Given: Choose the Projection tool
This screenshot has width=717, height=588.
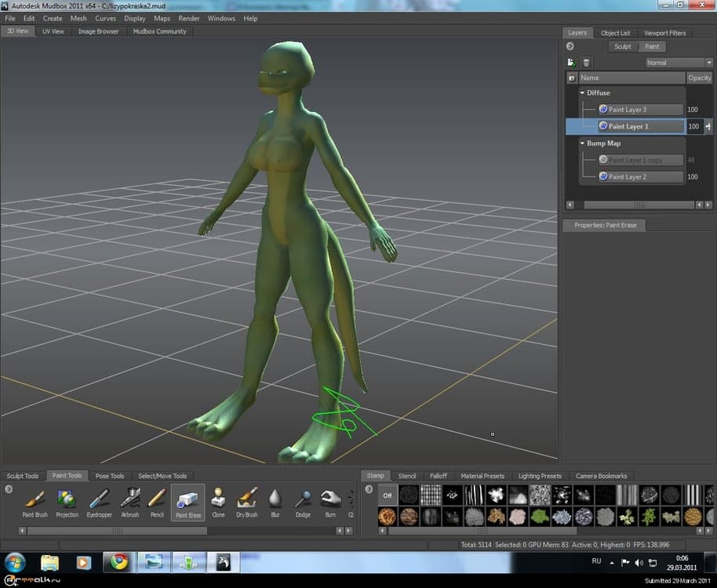Looking at the screenshot, I should (x=67, y=499).
